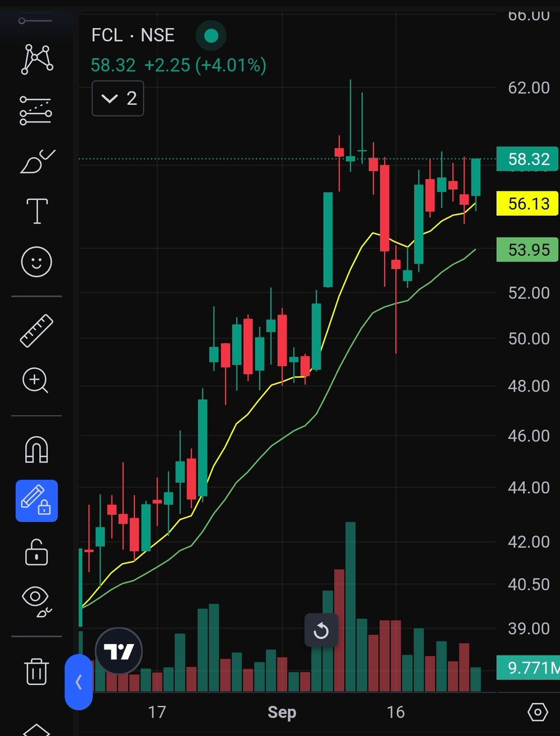This screenshot has height=736, width=560.
Task: Click the 48.00 price scale label
Action: 529,386
